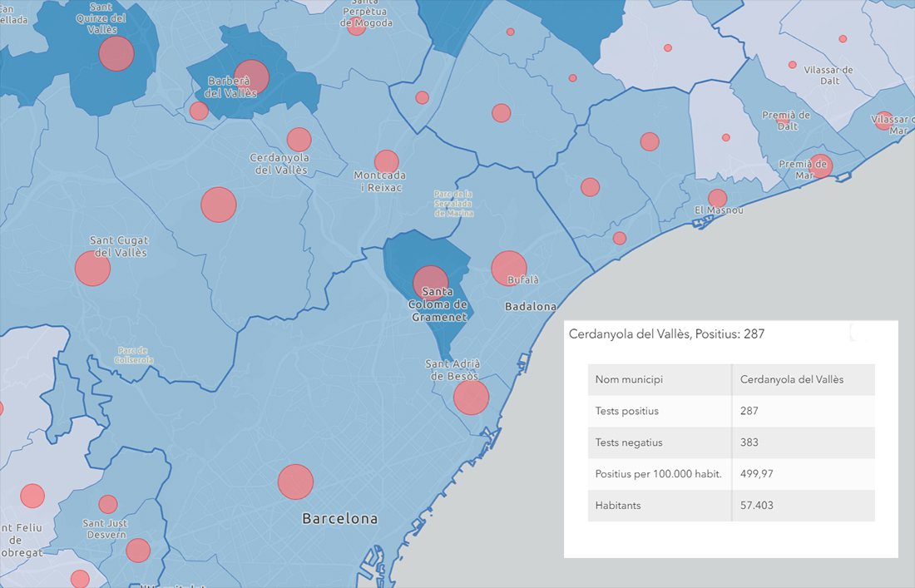915x588 pixels.
Task: Click the Barcelona city label
Action: pyautogui.click(x=339, y=519)
